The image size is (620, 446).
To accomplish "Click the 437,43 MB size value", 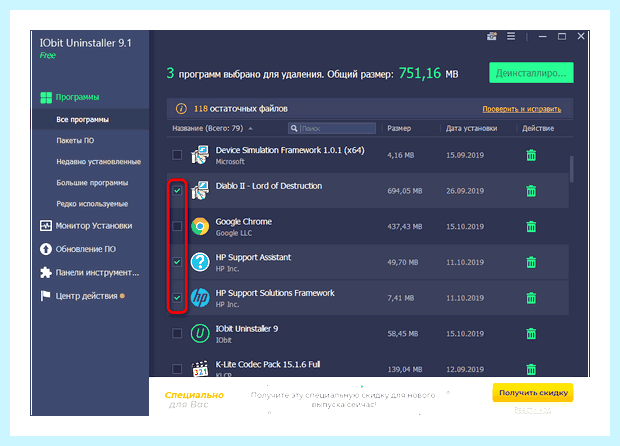I will [x=405, y=227].
